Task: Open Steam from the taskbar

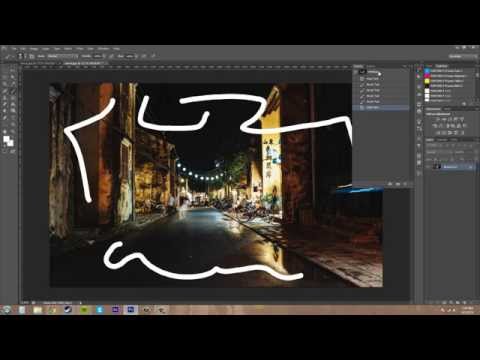Action: (68, 310)
